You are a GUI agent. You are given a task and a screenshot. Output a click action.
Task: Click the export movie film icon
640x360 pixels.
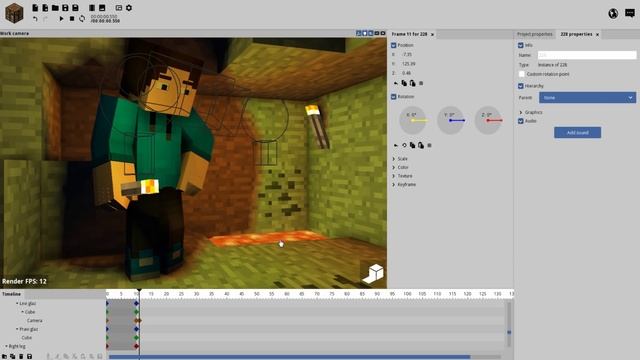tap(92, 8)
